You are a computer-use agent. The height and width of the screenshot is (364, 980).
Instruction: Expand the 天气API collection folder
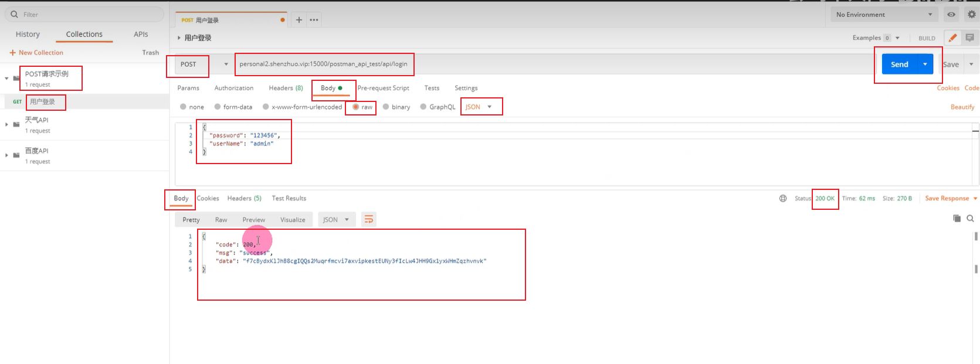(7, 124)
